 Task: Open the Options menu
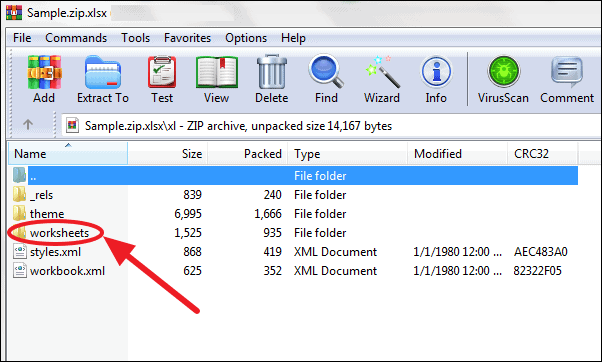246,38
